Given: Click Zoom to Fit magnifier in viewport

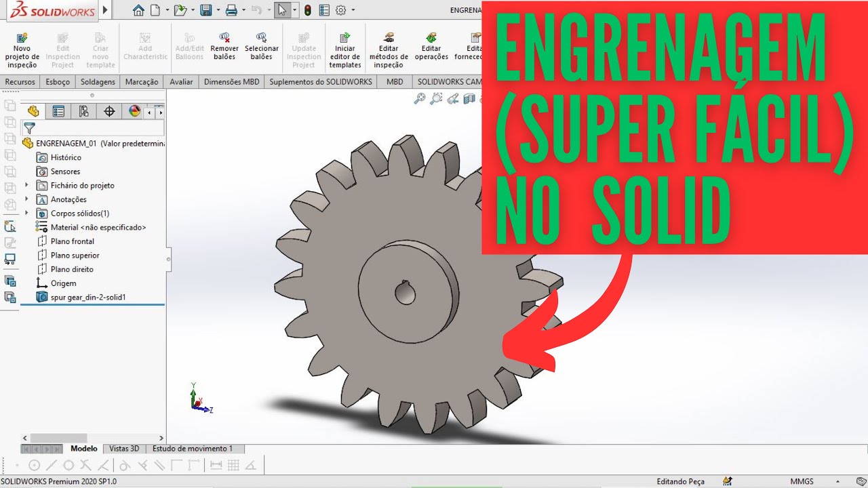Looking at the screenshot, I should point(420,99).
